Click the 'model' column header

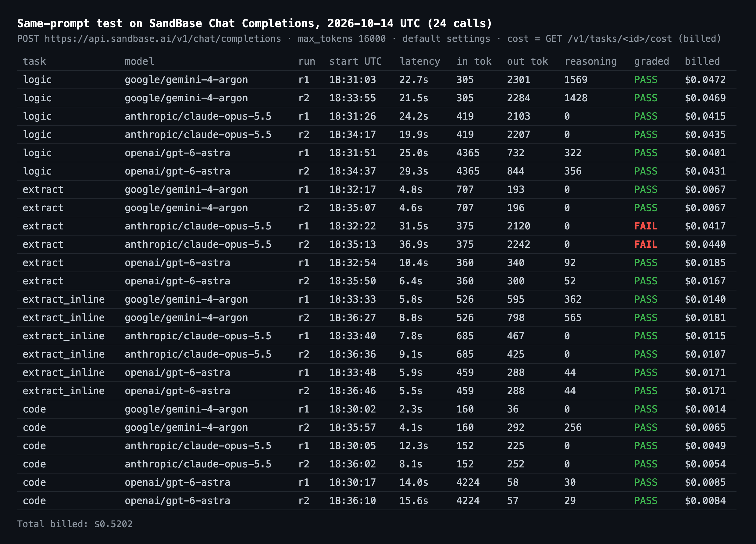[139, 61]
